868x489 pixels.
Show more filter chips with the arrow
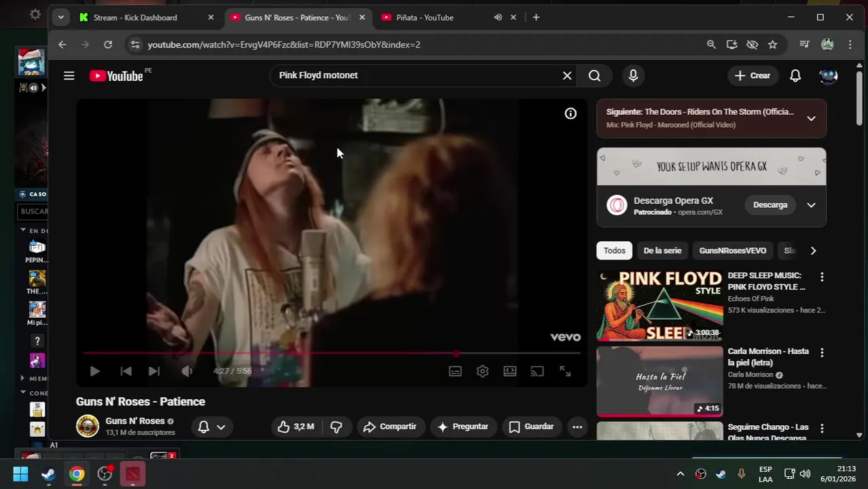pyautogui.click(x=813, y=251)
